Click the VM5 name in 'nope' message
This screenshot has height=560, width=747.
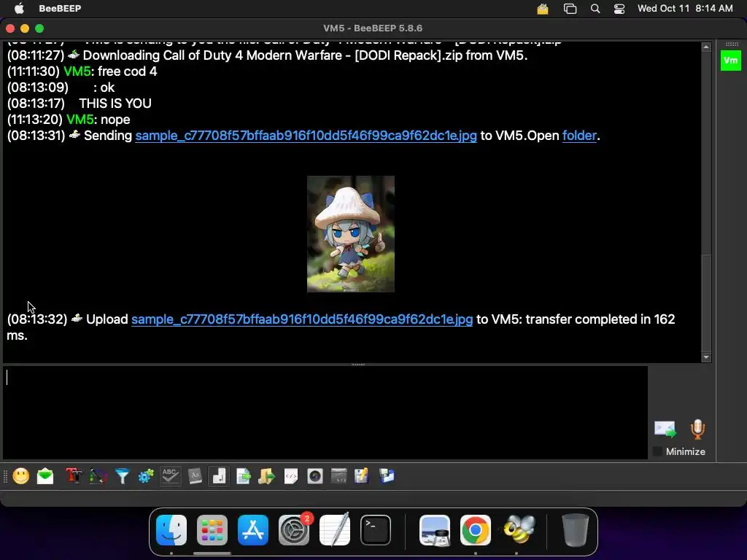coord(80,120)
